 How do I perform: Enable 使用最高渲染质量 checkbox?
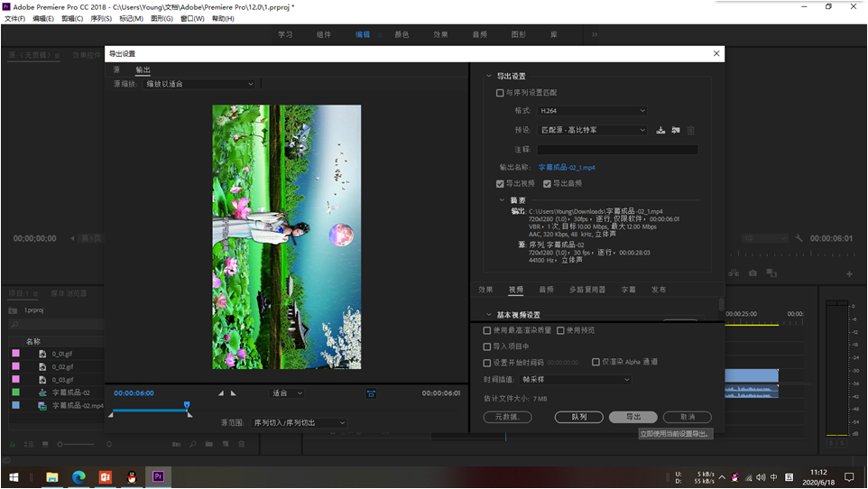pos(487,330)
